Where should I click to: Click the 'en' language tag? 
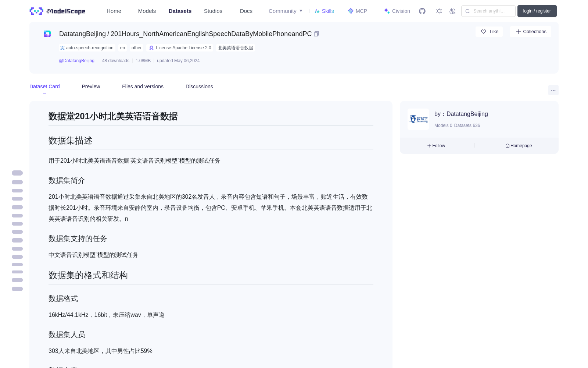click(122, 48)
